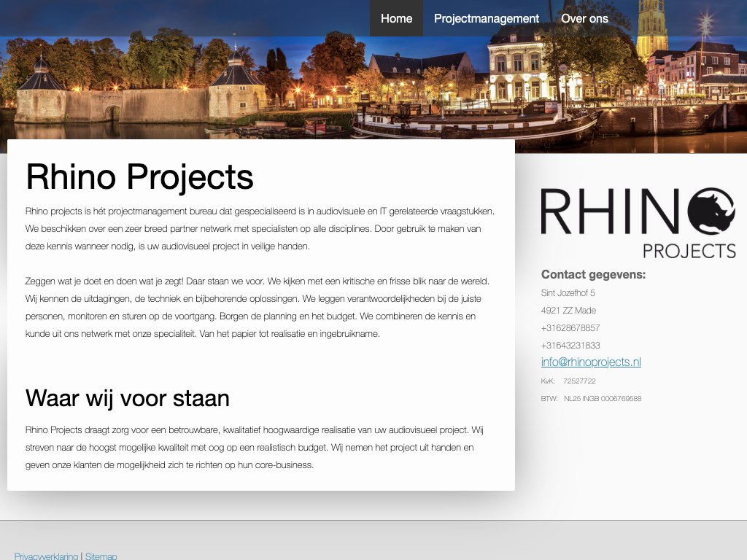Open the Over ons menu item

(x=584, y=18)
